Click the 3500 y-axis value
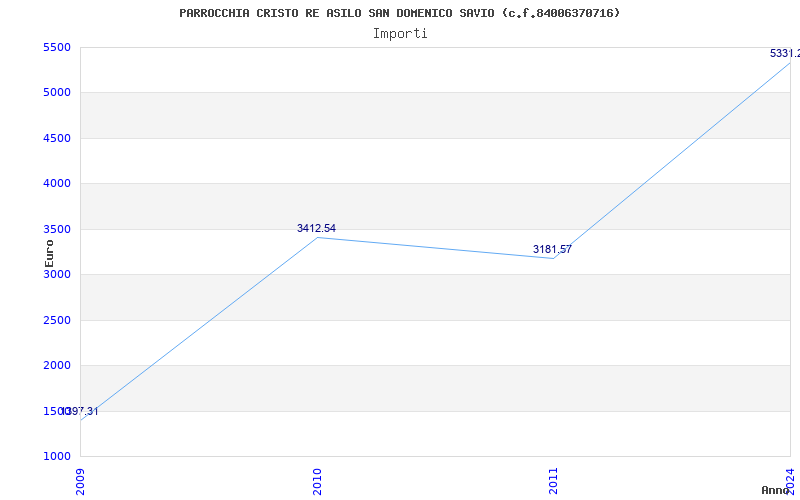The height and width of the screenshot is (500, 800). (x=58, y=229)
